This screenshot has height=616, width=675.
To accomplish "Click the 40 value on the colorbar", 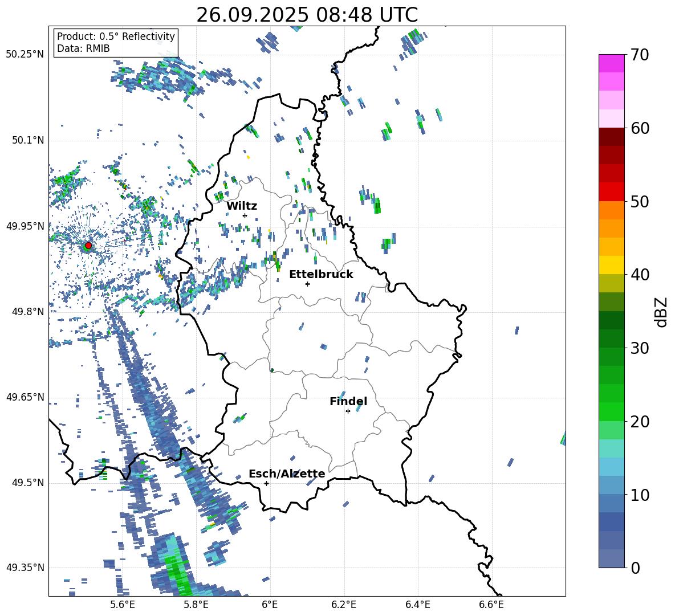I will point(639,275).
